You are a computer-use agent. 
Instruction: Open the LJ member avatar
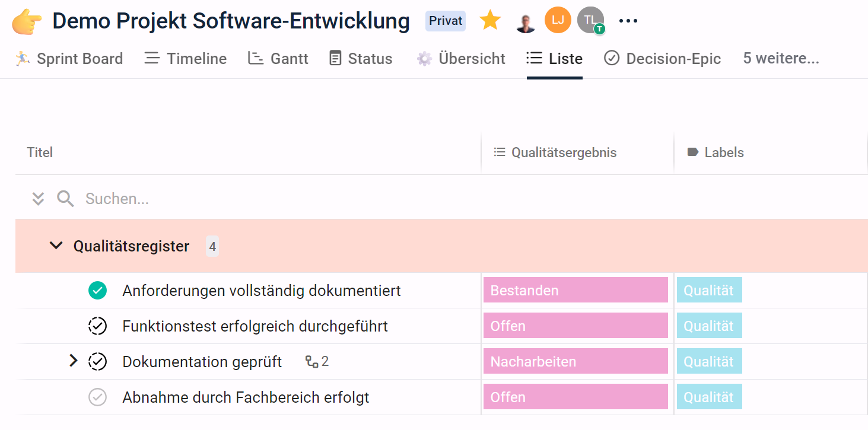pyautogui.click(x=558, y=20)
